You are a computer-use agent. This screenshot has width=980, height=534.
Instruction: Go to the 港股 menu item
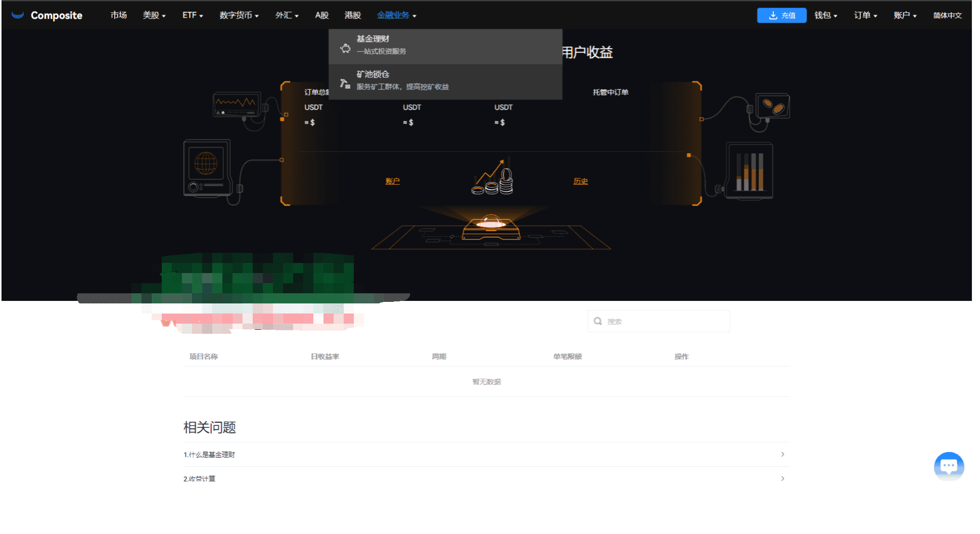tap(352, 16)
